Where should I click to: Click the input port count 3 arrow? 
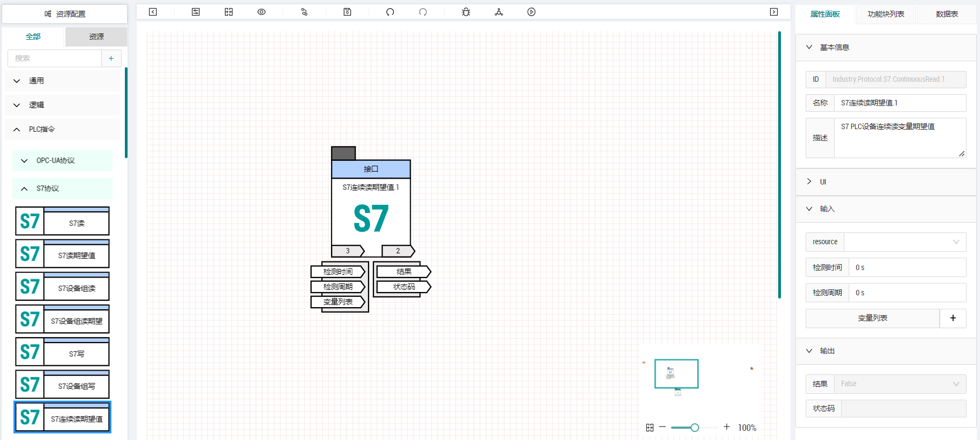(348, 251)
